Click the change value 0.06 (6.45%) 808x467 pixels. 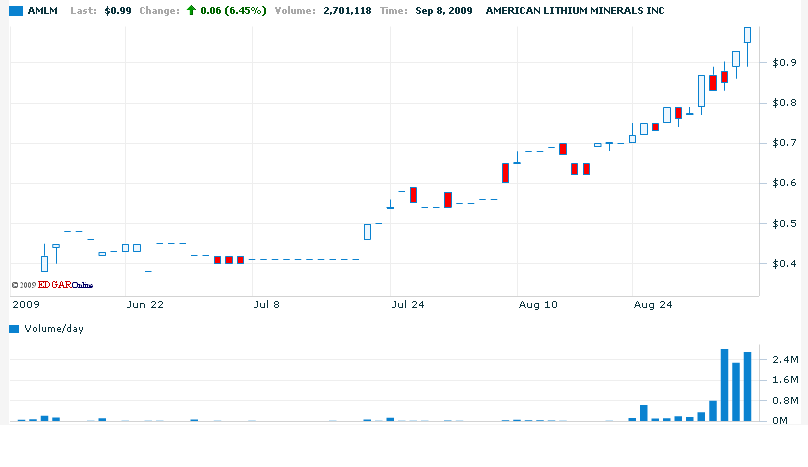[233, 11]
